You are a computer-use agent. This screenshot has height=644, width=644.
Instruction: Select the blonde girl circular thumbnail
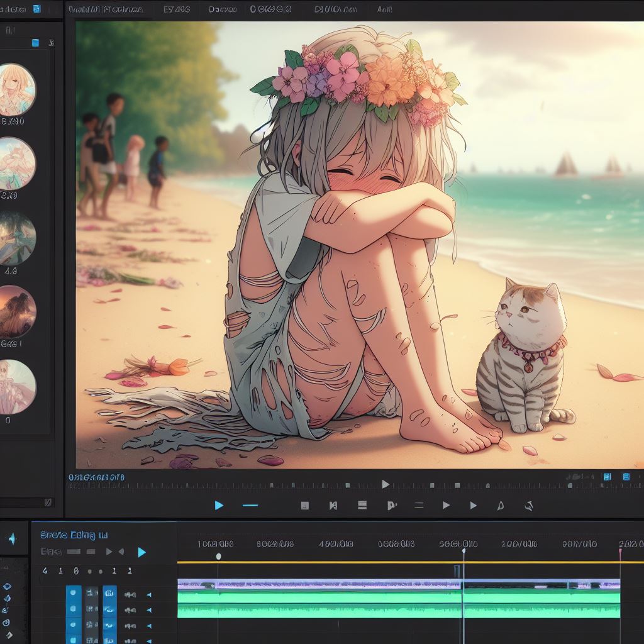[x=16, y=89]
